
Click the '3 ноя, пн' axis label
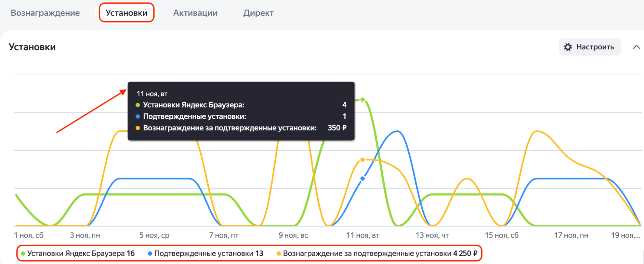85,235
